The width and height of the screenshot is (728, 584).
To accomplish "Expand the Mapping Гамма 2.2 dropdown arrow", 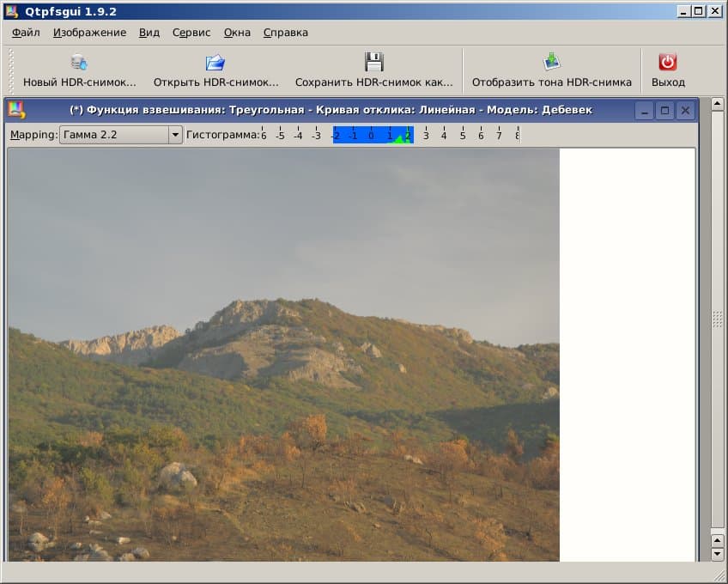I will 175,135.
